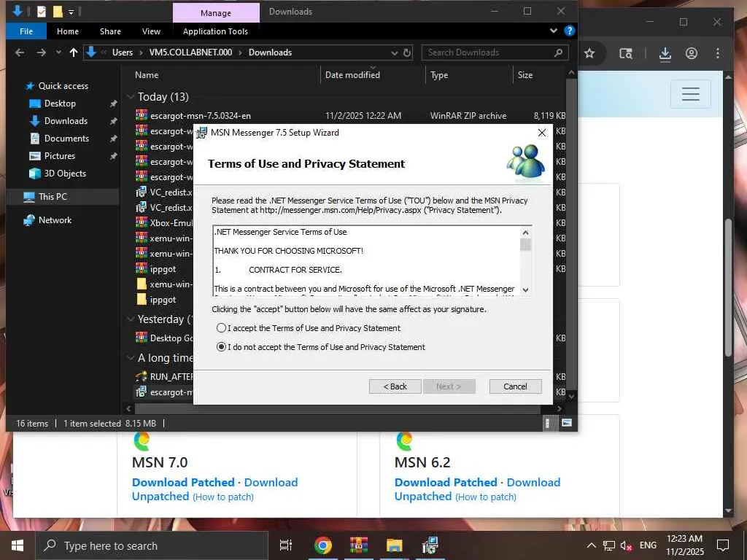Image resolution: width=747 pixels, height=560 pixels.
Task: Open 3D Objects in the navigation pane
Action: 65,174
